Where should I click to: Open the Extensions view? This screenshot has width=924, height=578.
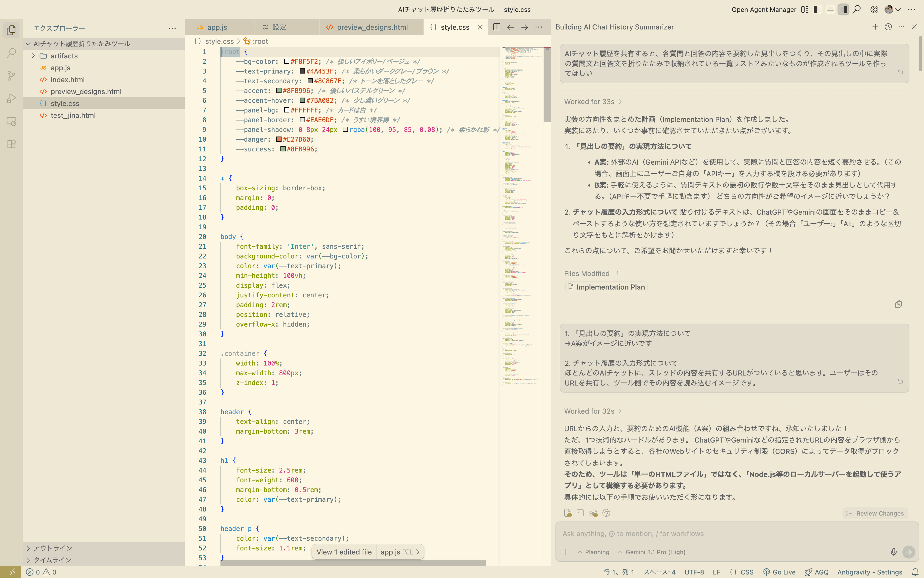tap(11, 144)
